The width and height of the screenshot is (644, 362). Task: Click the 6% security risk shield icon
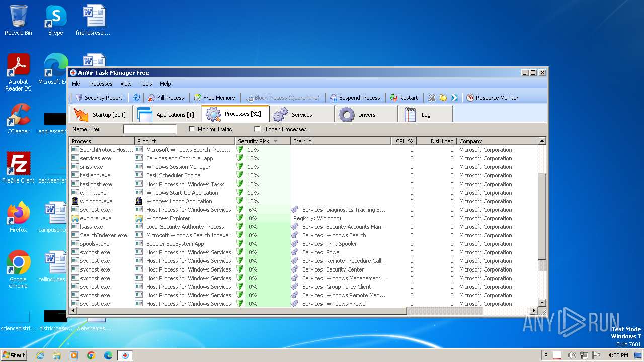click(240, 210)
